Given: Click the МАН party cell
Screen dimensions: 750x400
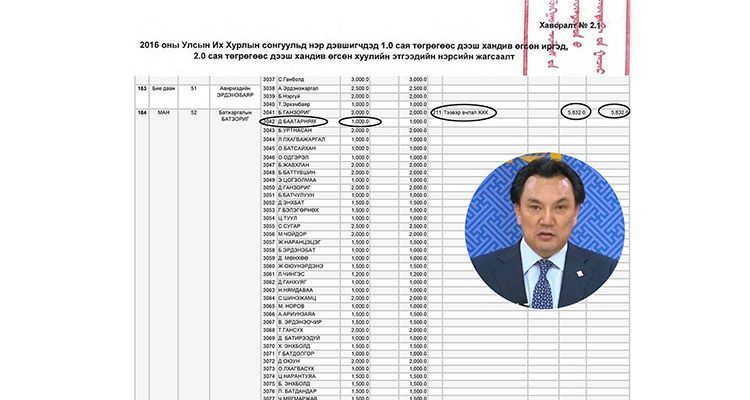Looking at the screenshot, I should click(163, 112).
